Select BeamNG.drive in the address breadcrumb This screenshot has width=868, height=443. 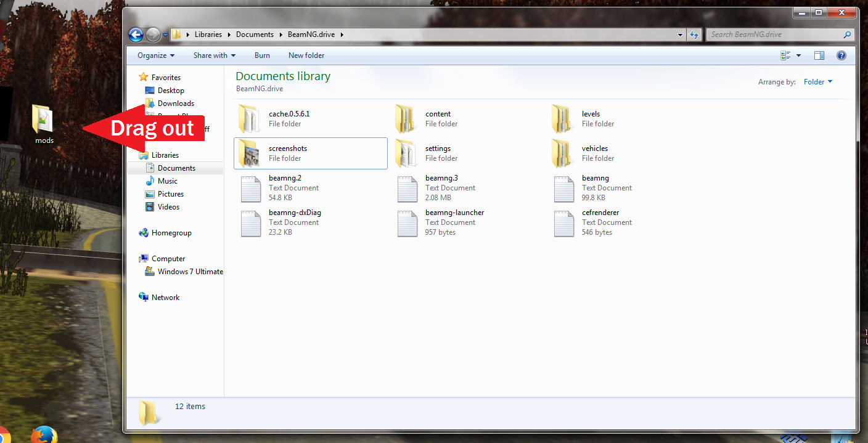pos(311,35)
